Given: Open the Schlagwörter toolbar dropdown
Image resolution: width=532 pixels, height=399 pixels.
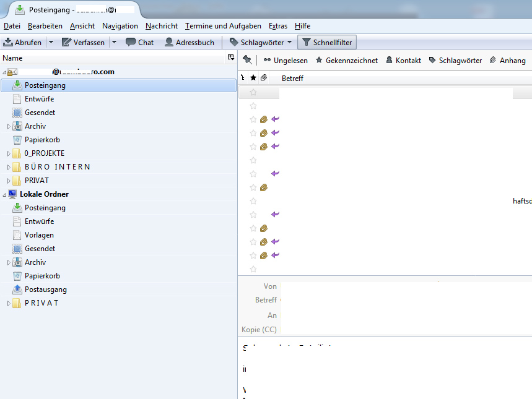Looking at the screenshot, I should pyautogui.click(x=260, y=43).
